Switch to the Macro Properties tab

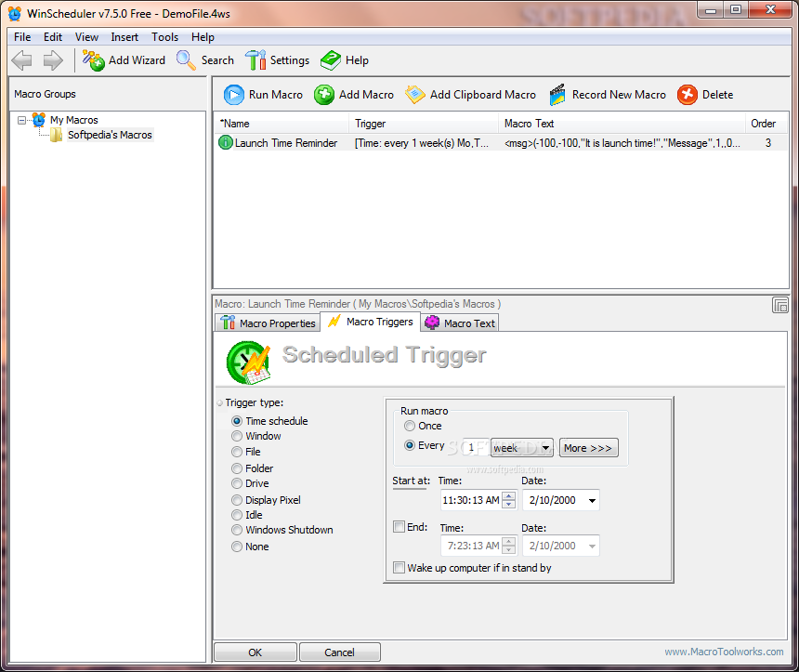pos(268,323)
